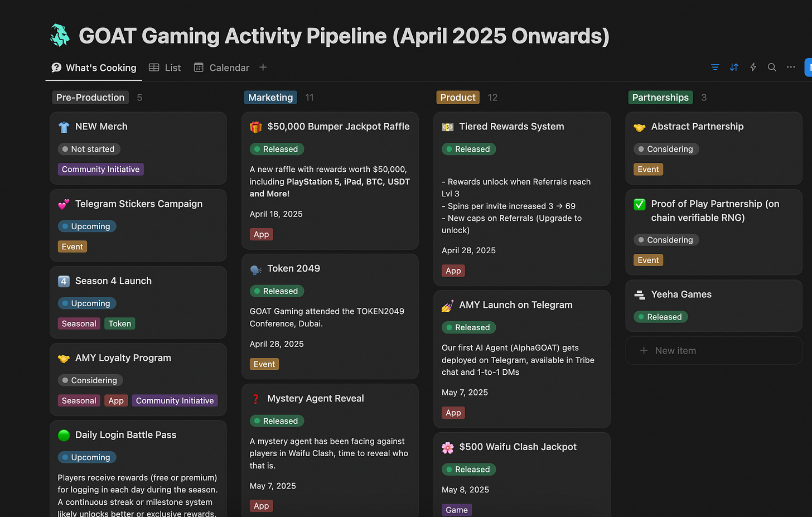Click page title GOAT Gaming Activity Pipeline
The height and width of the screenshot is (517, 812).
coord(344,36)
